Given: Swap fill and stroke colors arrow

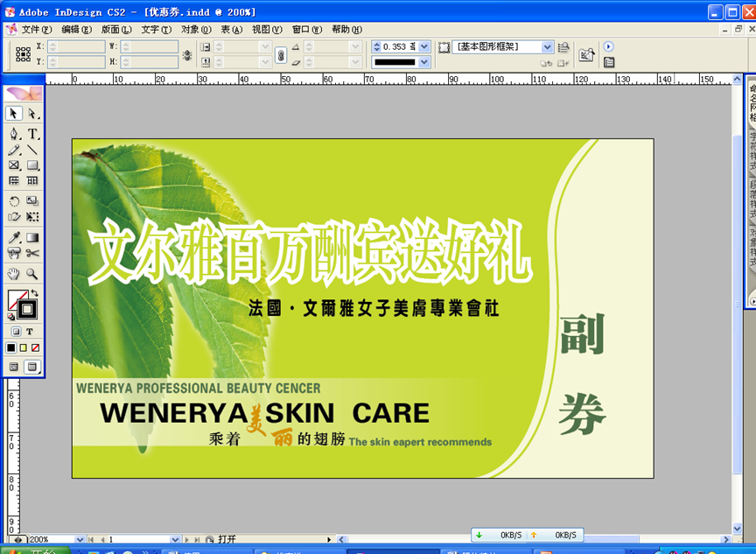Looking at the screenshot, I should coord(35,294).
